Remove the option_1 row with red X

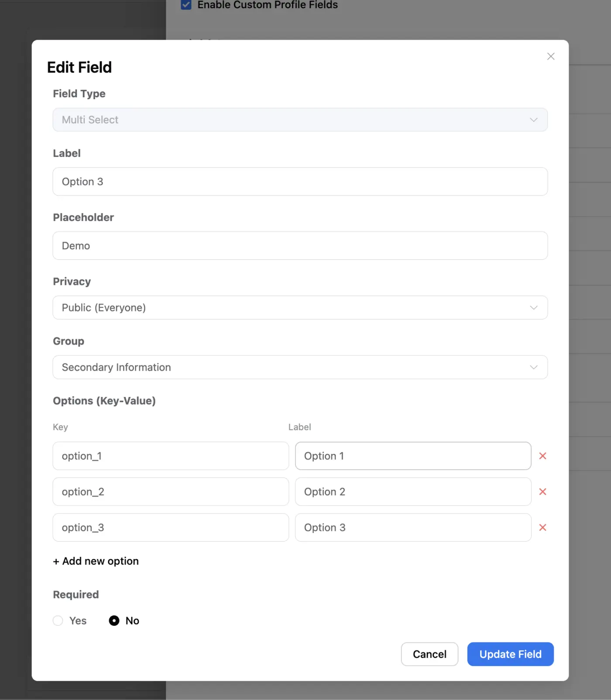pos(542,456)
